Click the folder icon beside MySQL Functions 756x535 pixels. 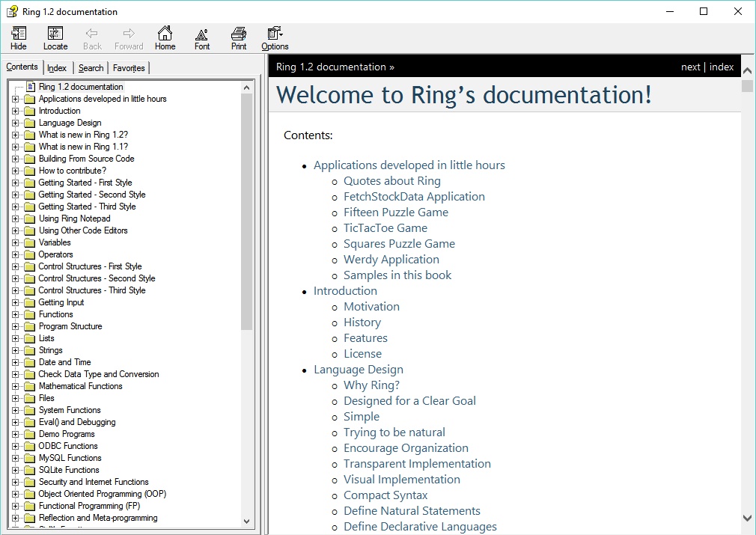coord(30,458)
